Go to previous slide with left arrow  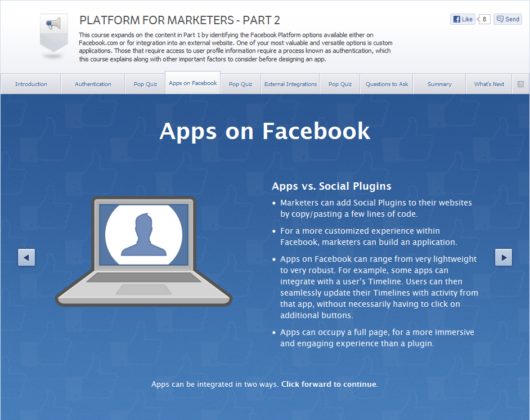point(26,258)
